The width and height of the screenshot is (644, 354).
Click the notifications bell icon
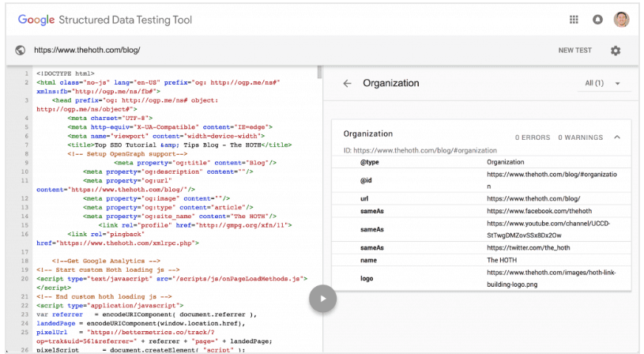tap(597, 19)
